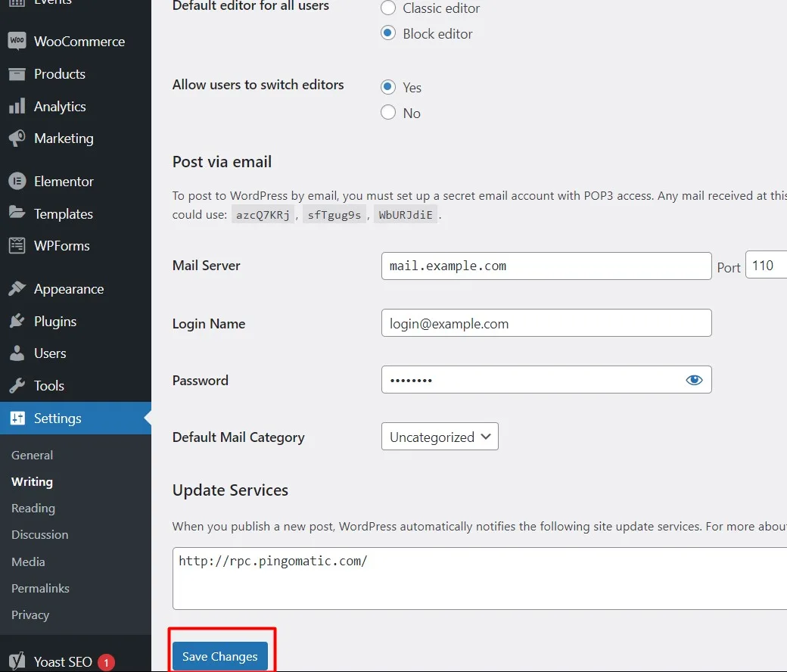This screenshot has width=787, height=672.
Task: Open the Permalinks settings submenu item
Action: [x=40, y=589]
